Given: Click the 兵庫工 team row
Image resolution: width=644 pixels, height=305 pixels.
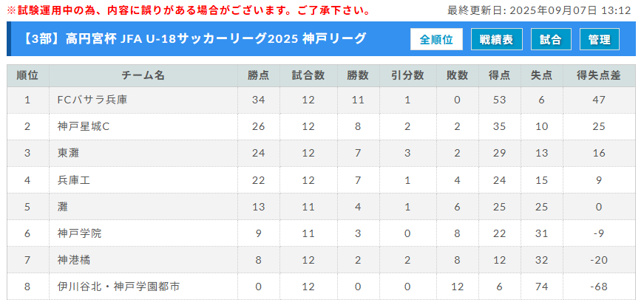Looking at the screenshot, I should (321, 179).
